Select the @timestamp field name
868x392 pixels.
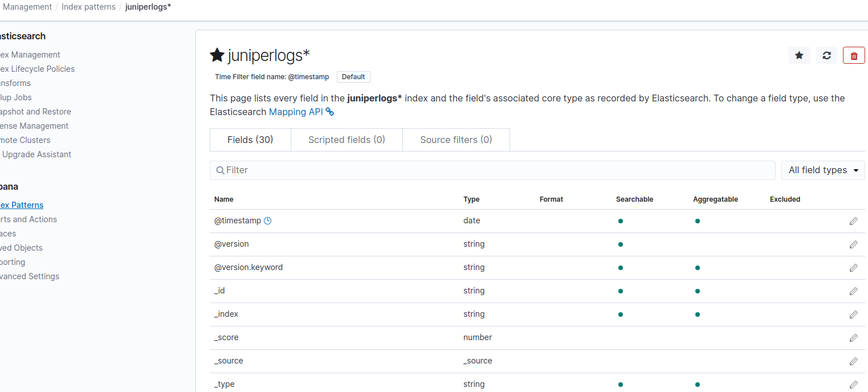coord(238,220)
